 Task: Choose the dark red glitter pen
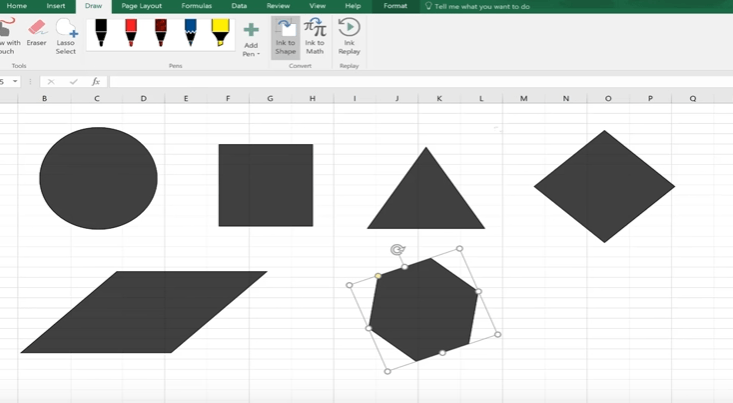[x=161, y=33]
